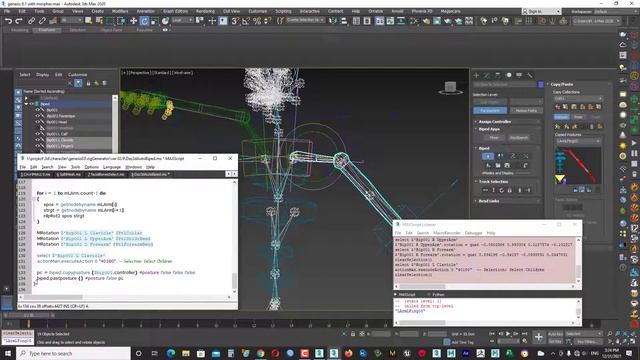Click the Mixer button under Biped Apps
Viewport: 640px width, 360px height.
[x=494, y=138]
